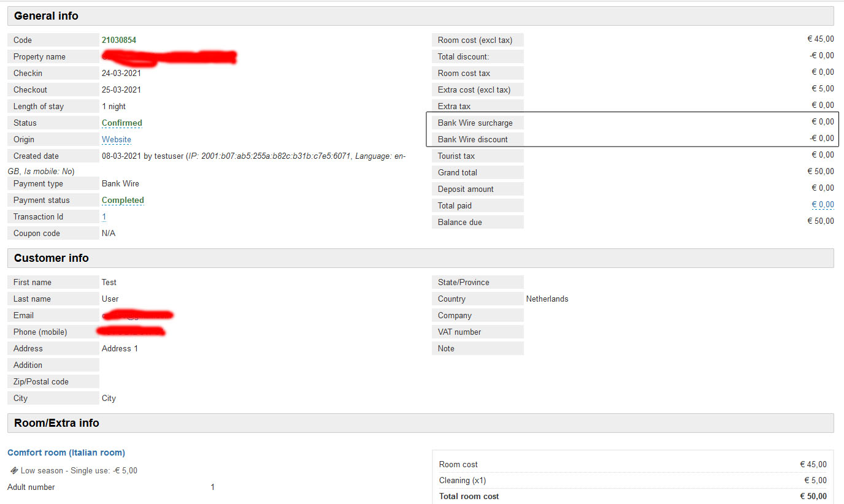Select the Cleaning (x1) cost row
The height and width of the screenshot is (504, 844).
462,480
